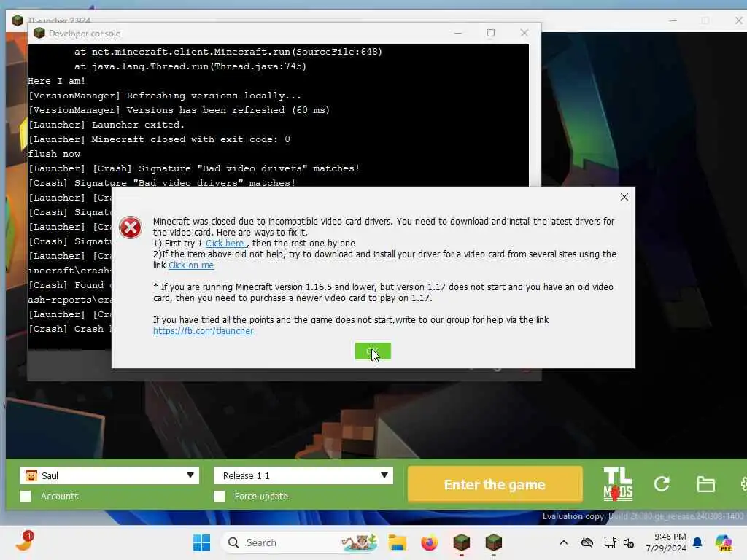Open the game folder icon in TLauncher

point(705,484)
